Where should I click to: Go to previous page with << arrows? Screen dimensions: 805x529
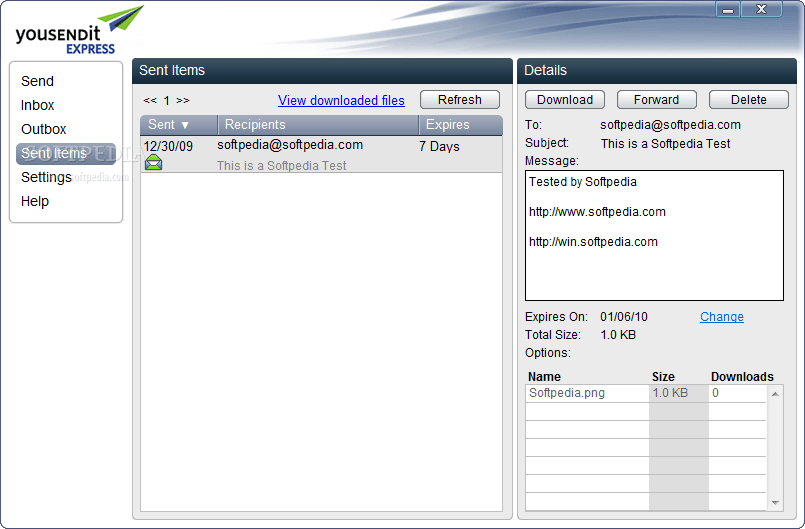click(x=150, y=100)
